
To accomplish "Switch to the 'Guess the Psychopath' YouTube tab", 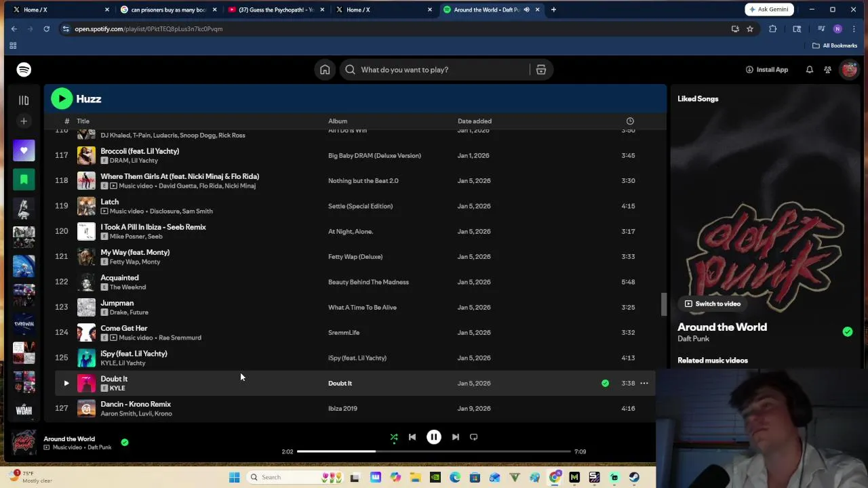I will click(275, 9).
